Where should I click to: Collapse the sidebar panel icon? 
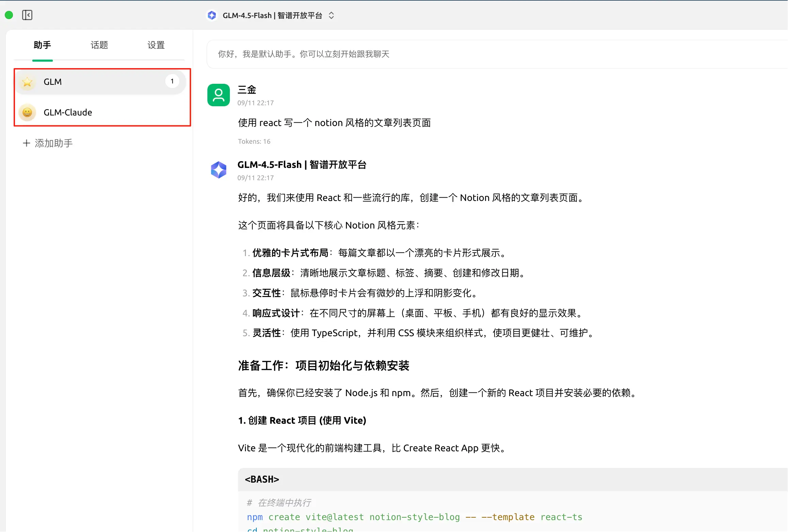point(27,15)
